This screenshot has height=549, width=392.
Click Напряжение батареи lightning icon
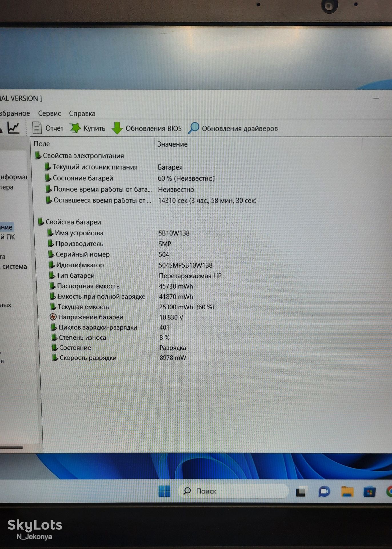point(53,317)
